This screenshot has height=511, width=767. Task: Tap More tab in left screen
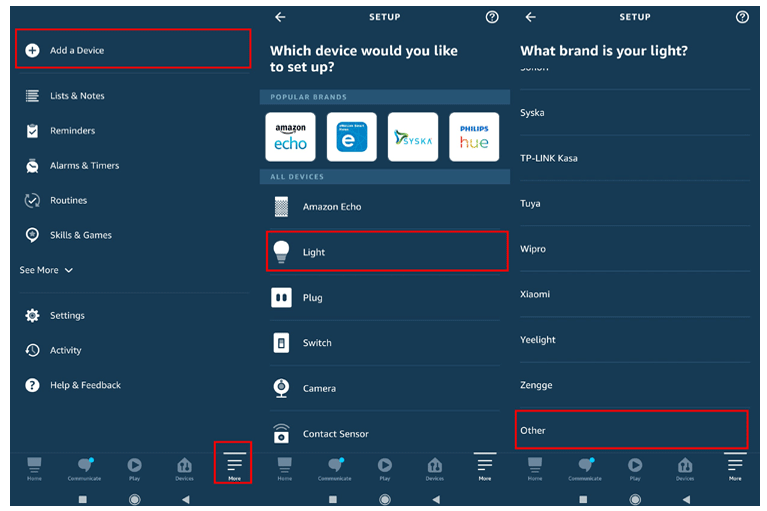(x=234, y=465)
